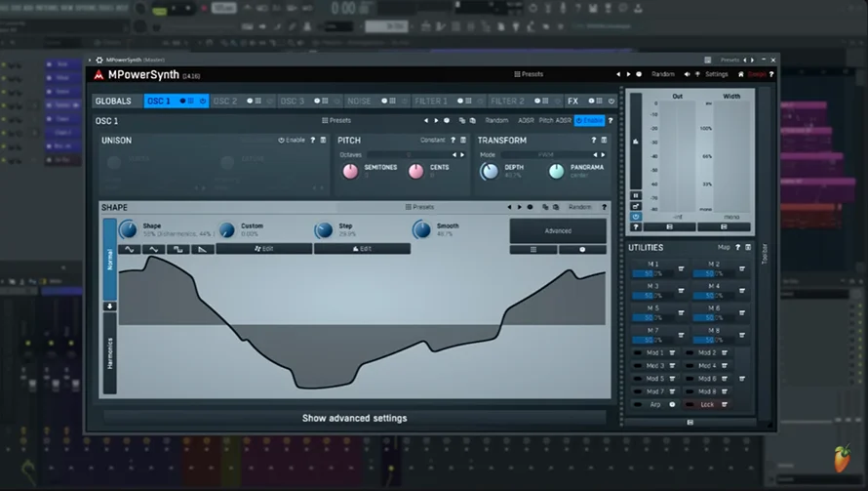868x491 pixels.
Task: Select the square waveform shape button
Action: click(178, 249)
